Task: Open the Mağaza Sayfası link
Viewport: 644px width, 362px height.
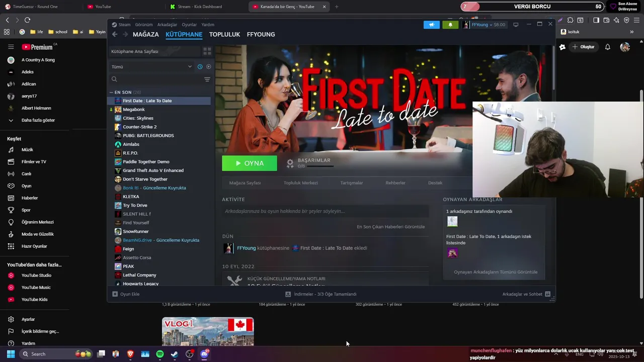Action: click(x=245, y=183)
